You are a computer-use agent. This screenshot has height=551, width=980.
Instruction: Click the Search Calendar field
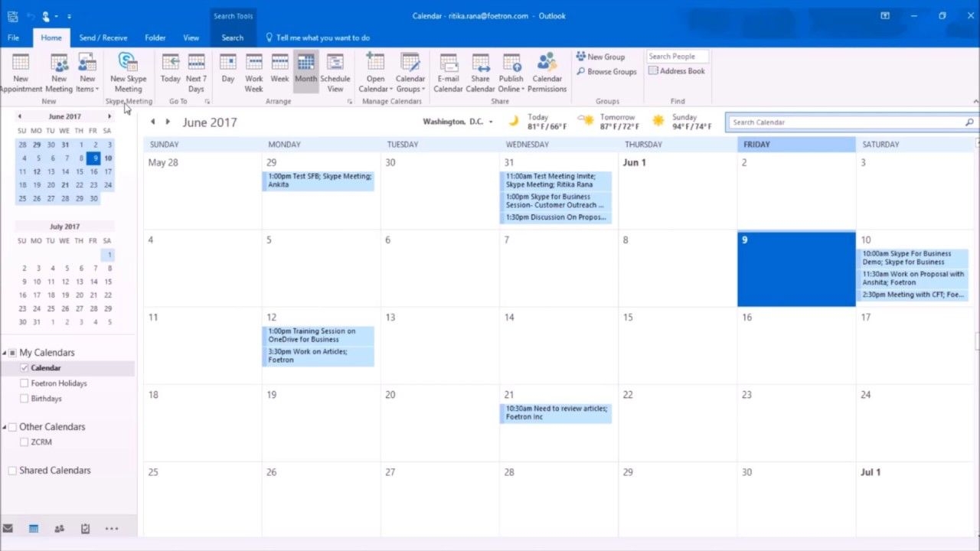(x=851, y=122)
